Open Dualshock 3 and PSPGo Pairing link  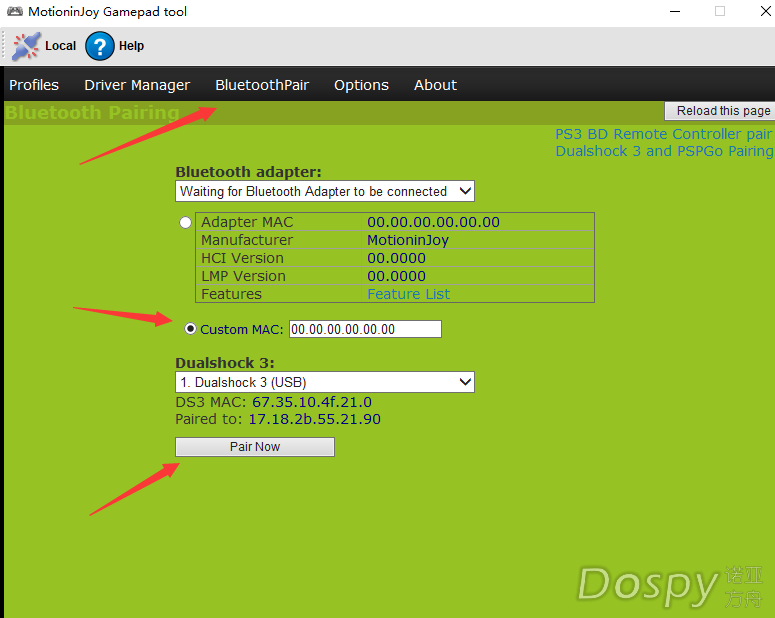664,151
